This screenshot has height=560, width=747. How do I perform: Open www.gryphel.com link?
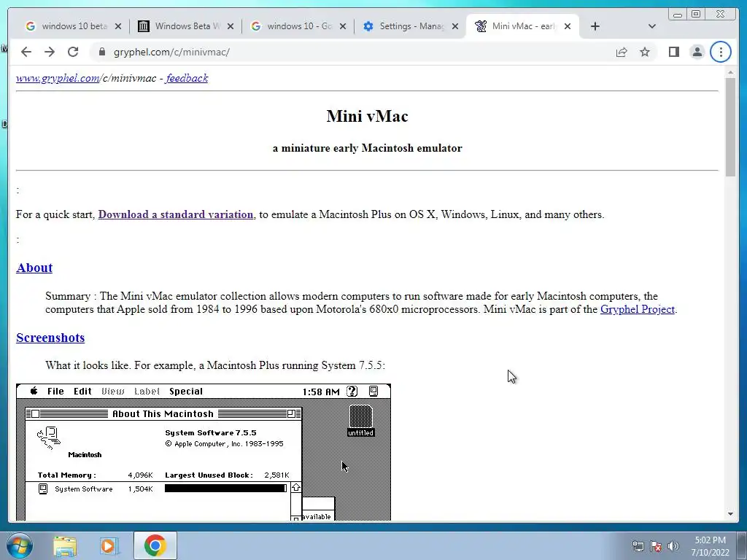[58, 78]
